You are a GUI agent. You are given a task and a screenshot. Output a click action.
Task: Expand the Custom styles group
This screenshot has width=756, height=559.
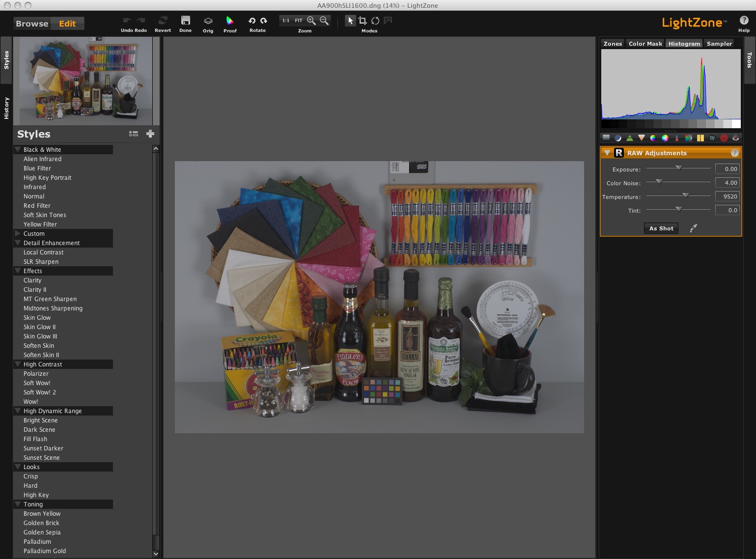point(18,233)
